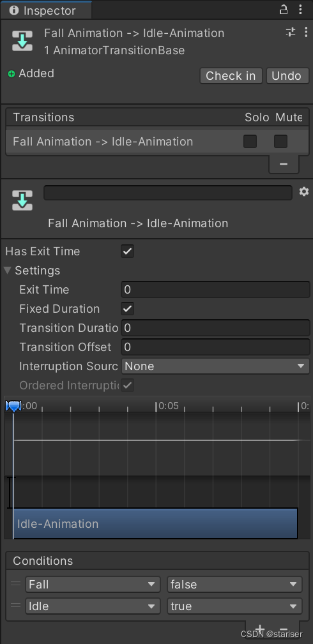Add a condition with the plus button

(259, 629)
